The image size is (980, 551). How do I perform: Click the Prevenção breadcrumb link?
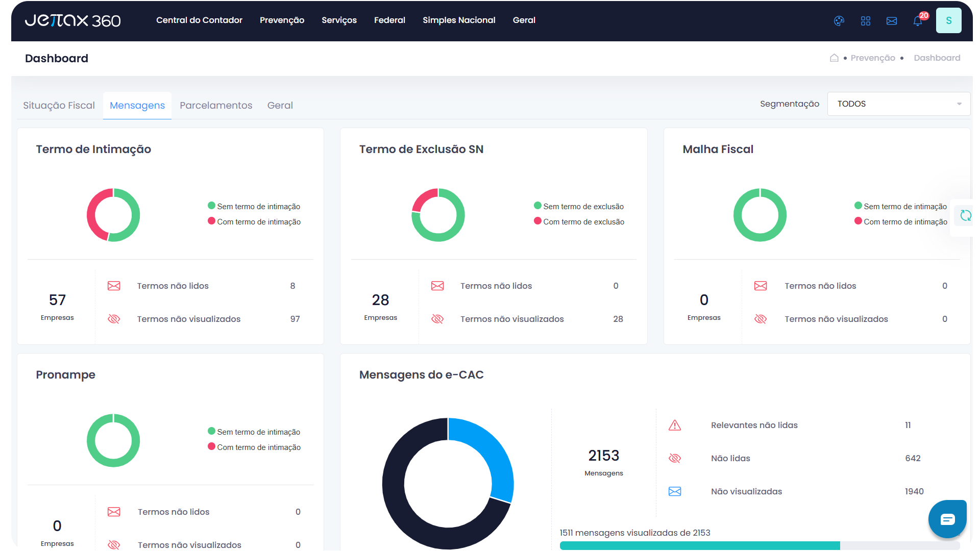pyautogui.click(x=872, y=58)
